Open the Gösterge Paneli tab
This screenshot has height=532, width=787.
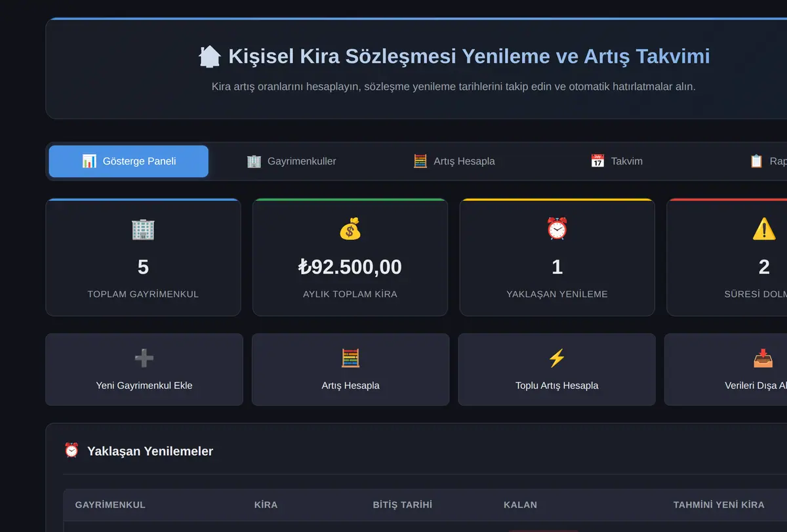click(x=129, y=161)
